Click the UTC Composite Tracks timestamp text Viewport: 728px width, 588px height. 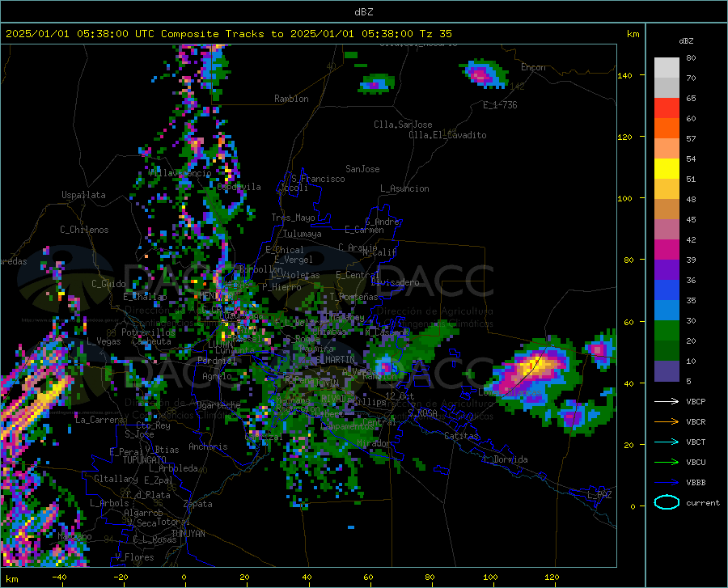pyautogui.click(x=229, y=34)
